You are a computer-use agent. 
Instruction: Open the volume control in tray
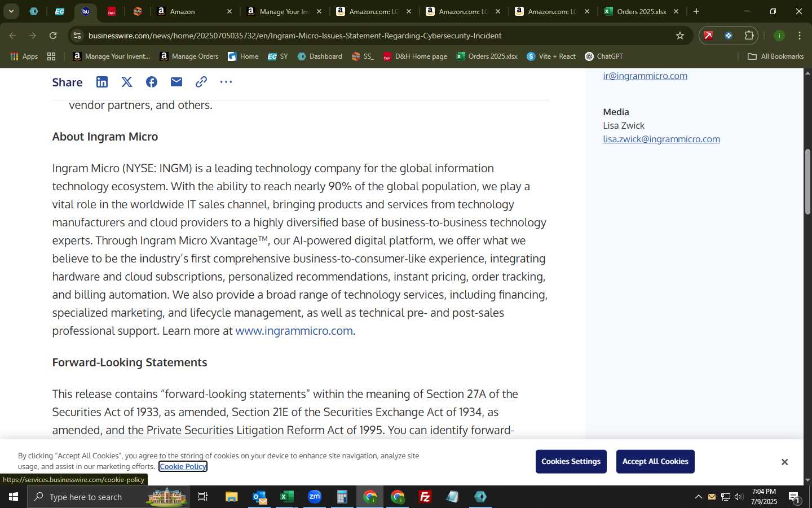[739, 497]
